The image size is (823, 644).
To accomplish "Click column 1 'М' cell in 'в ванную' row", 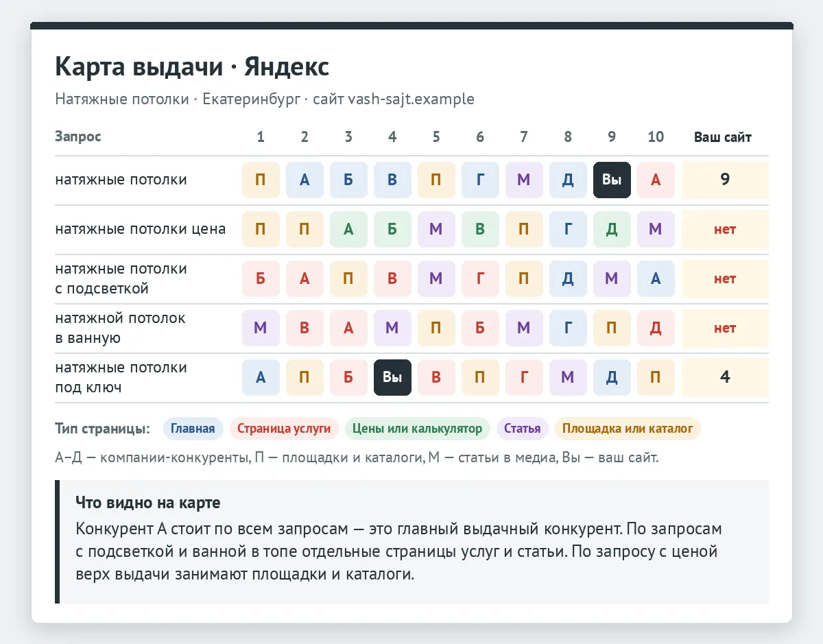I will (261, 329).
